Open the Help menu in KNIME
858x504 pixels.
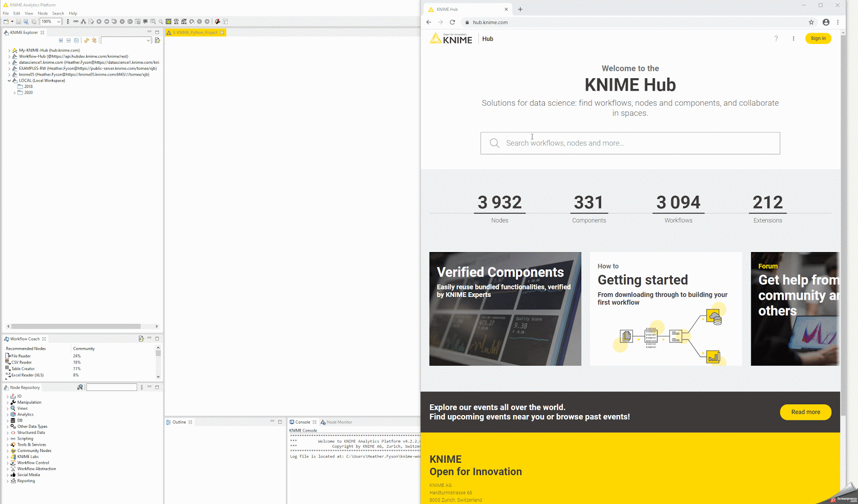click(x=73, y=13)
